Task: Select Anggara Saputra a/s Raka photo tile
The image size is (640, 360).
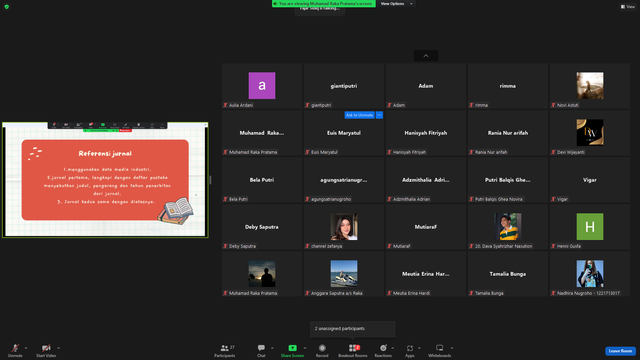Action: (x=344, y=273)
